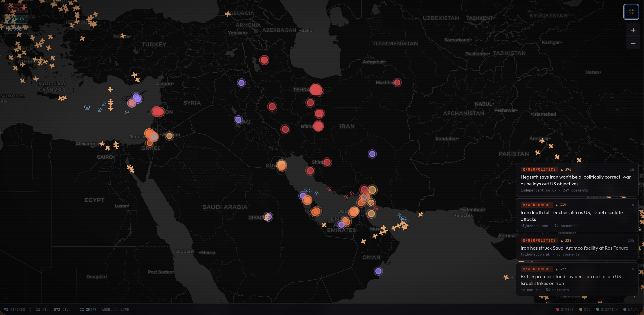Click the red strike marker near Mashhad
Image resolution: width=644 pixels, height=315 pixels.
point(397,82)
